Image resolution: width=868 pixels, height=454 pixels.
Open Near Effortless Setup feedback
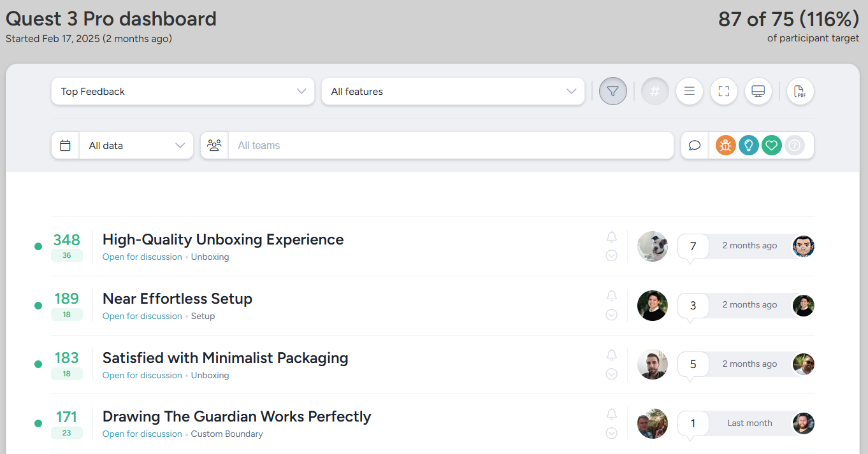coord(177,299)
